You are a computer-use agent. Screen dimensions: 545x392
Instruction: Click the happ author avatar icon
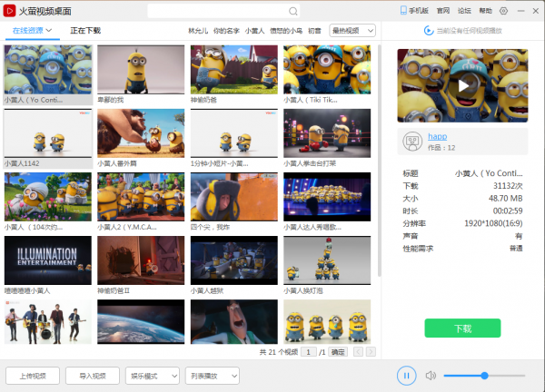click(x=412, y=142)
